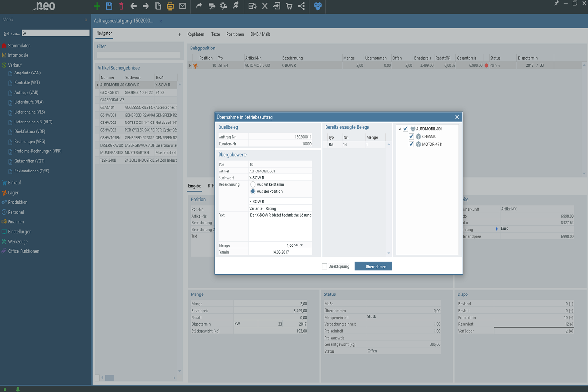This screenshot has height=392, width=588.
Task: Enable the Direktsprung checkbox
Action: 324,266
